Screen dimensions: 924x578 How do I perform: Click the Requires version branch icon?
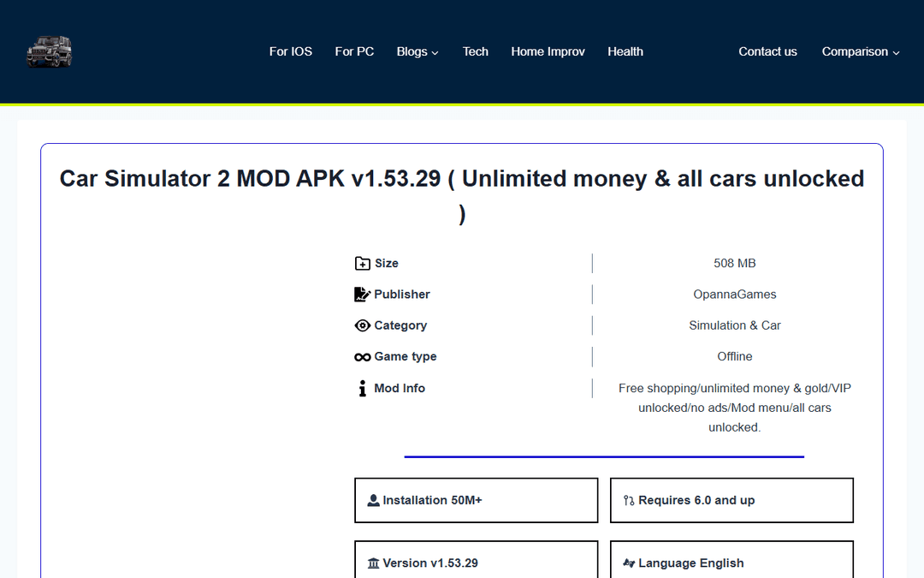tap(629, 500)
